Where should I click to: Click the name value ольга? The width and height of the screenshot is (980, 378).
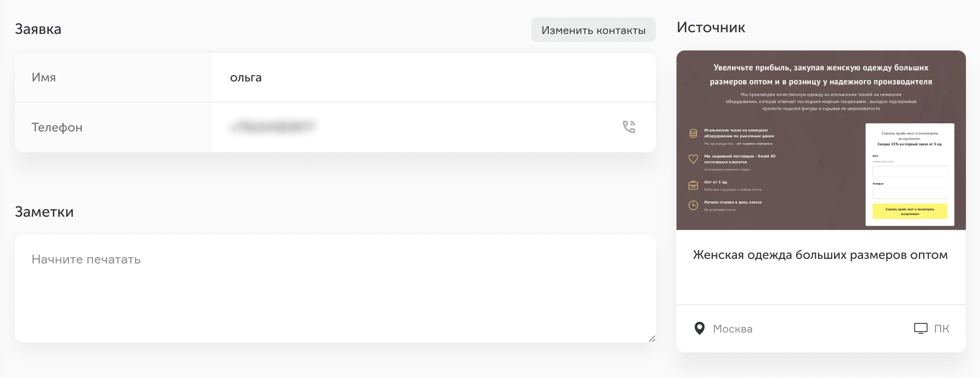click(246, 77)
